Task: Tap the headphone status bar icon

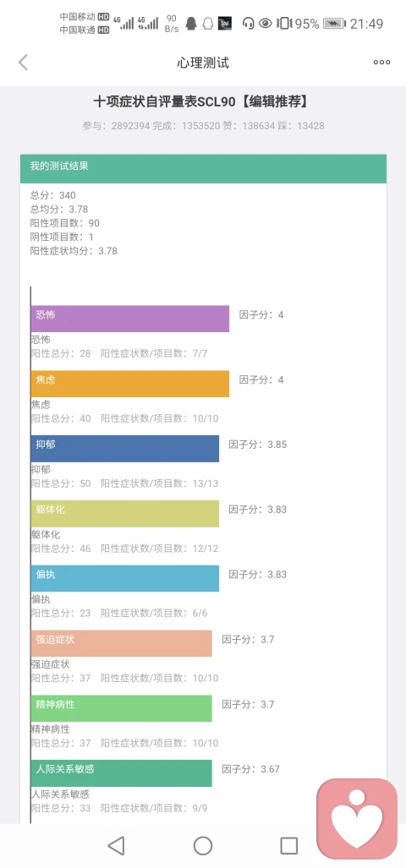Action: click(x=248, y=24)
